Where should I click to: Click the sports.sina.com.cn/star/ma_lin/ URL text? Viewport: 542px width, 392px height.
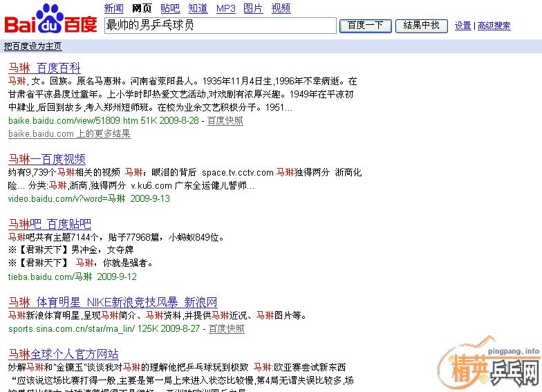point(72,328)
